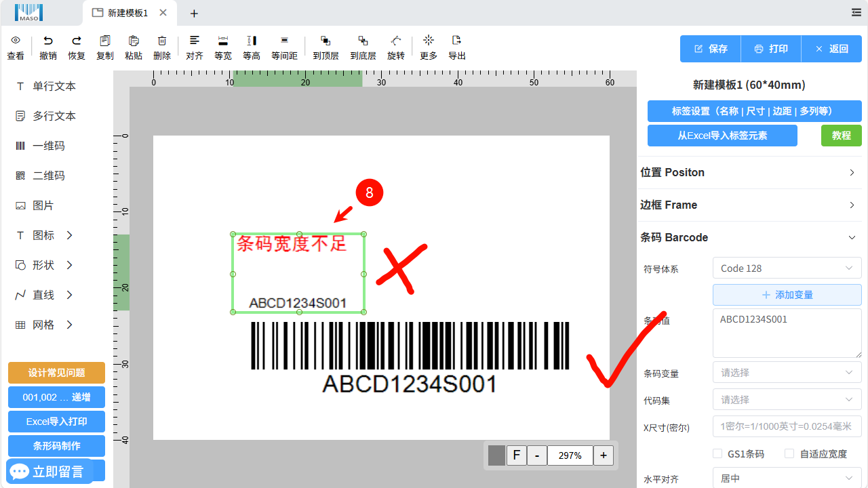
Task: Copy element using 复制 icon
Action: 105,41
